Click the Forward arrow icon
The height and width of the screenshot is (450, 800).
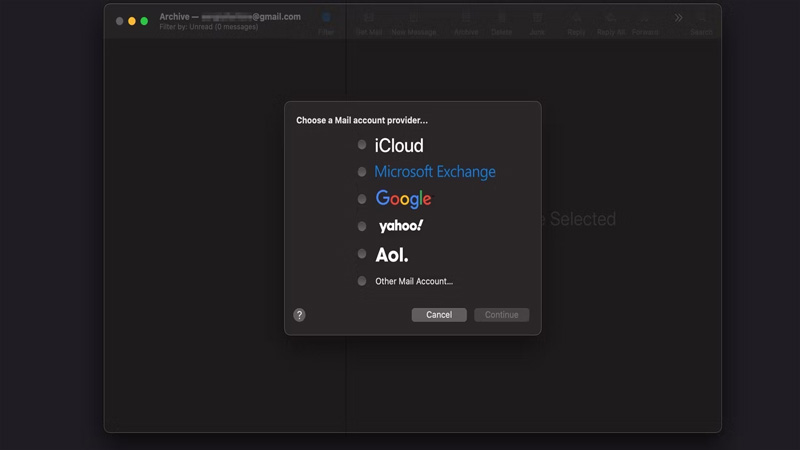coord(645,19)
